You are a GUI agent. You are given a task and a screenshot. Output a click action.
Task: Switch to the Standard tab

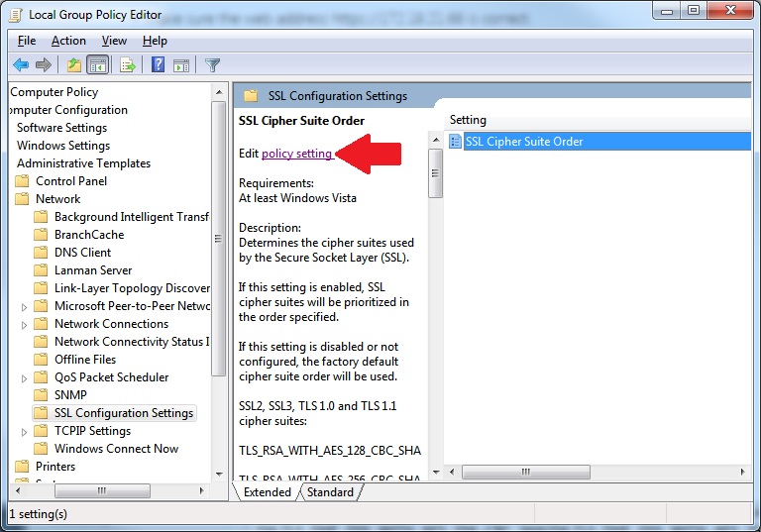(x=330, y=492)
